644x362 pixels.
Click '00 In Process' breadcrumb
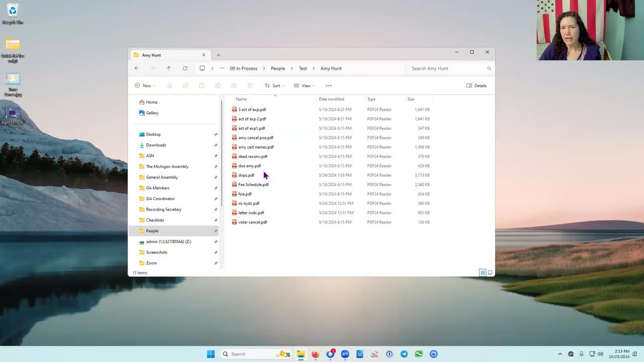pyautogui.click(x=244, y=68)
